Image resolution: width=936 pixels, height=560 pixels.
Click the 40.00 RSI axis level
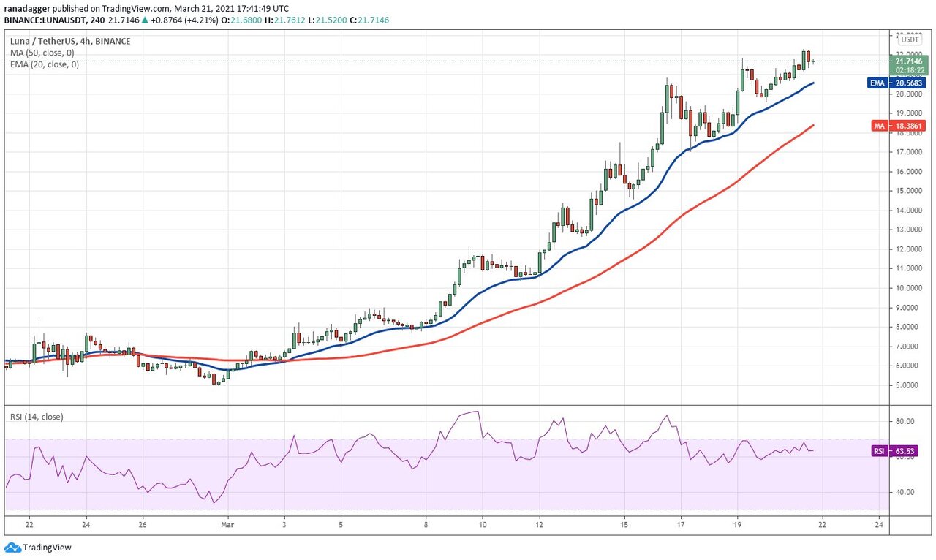tap(905, 492)
